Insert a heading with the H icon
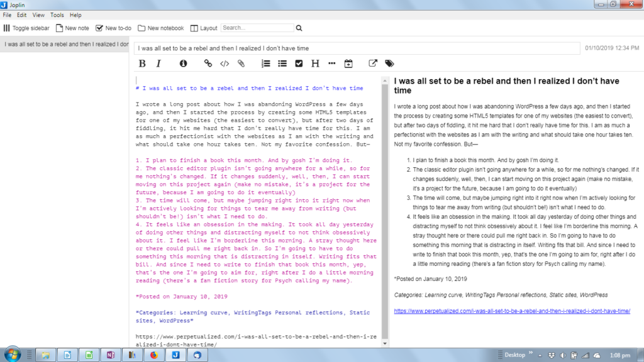This screenshot has height=362, width=644. 315,63
